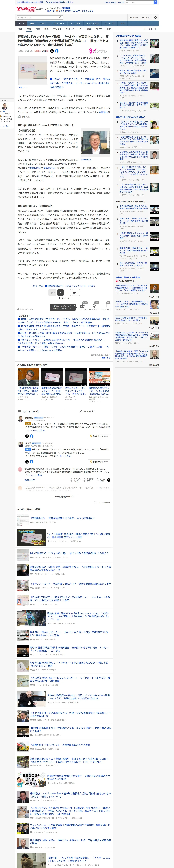Focus the header web search field
The width and height of the screenshot is (174, 868).
click(139, 2)
